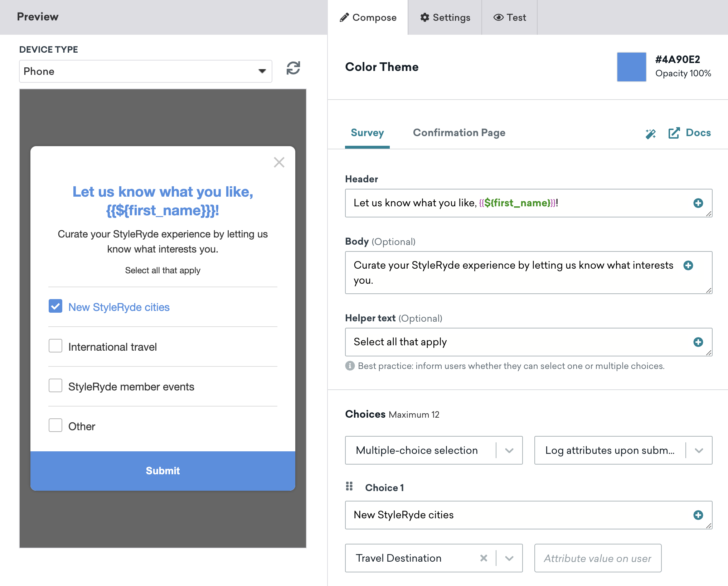
Task: Click the edit wand icon near Survey tab
Action: point(650,133)
